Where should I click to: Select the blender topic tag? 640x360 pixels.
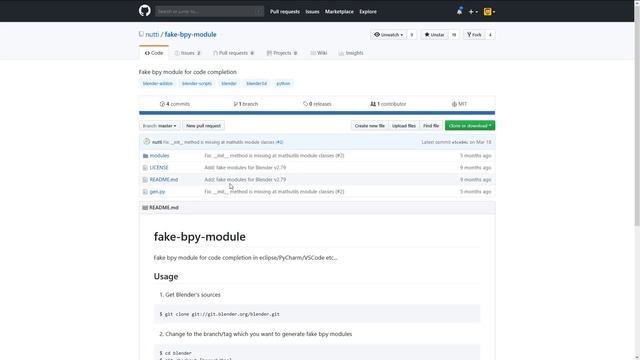coord(229,83)
